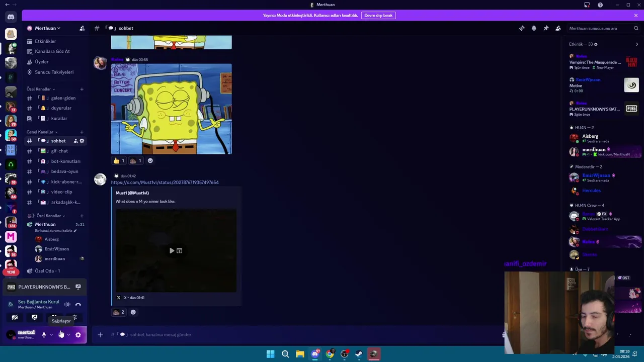Open Üyeler in the sidebar

[55, 62]
